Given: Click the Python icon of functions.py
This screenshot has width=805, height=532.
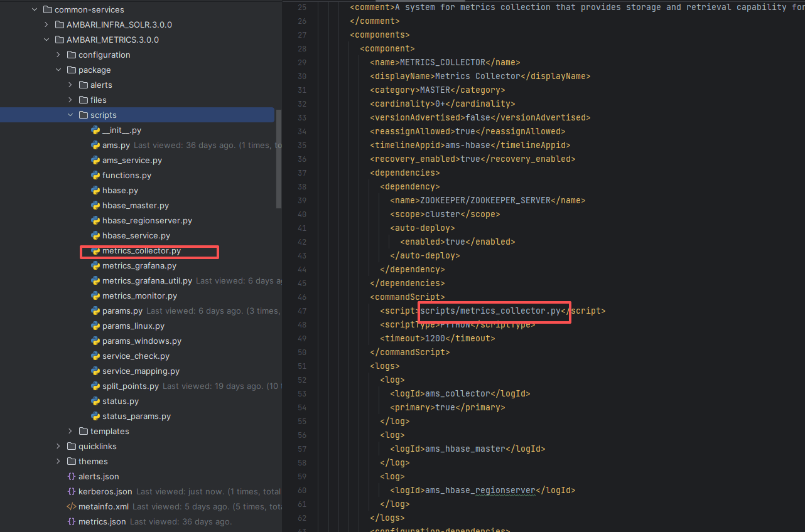Looking at the screenshot, I should click(95, 176).
